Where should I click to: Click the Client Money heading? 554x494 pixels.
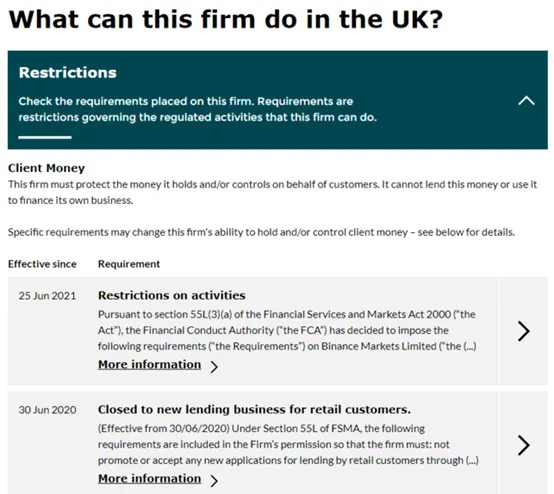pos(46,168)
